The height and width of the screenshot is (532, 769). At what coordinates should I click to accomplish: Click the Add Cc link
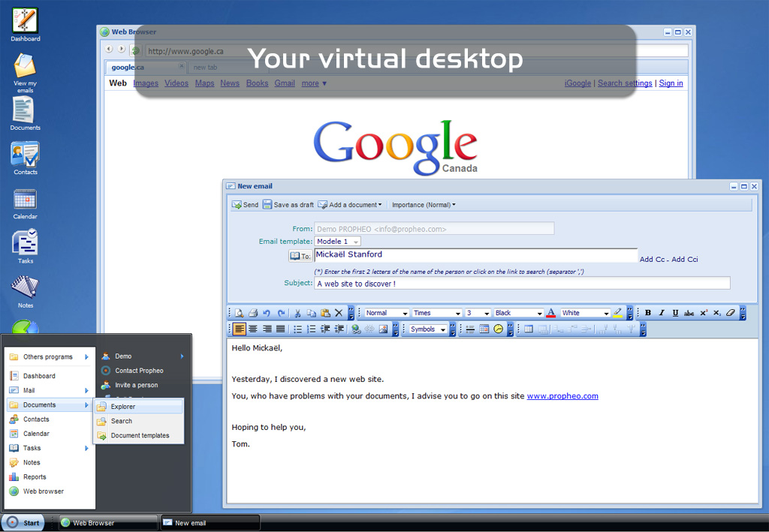(x=653, y=259)
